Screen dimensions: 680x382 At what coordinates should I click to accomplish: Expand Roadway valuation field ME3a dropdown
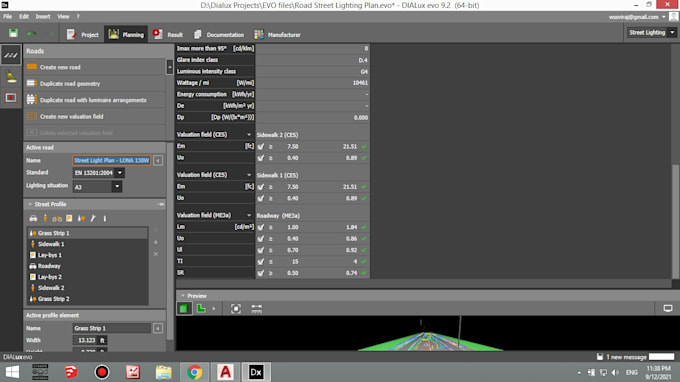(x=249, y=215)
